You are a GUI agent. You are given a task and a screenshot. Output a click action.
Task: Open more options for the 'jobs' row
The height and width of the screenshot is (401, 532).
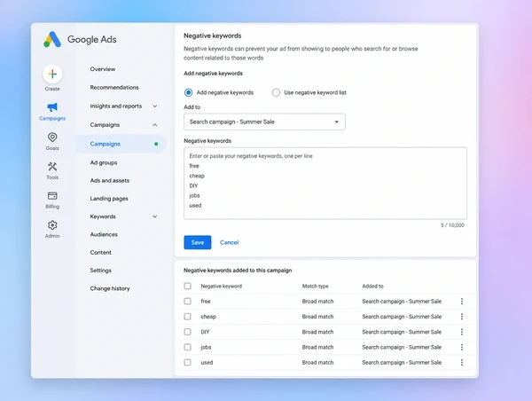[x=462, y=347]
